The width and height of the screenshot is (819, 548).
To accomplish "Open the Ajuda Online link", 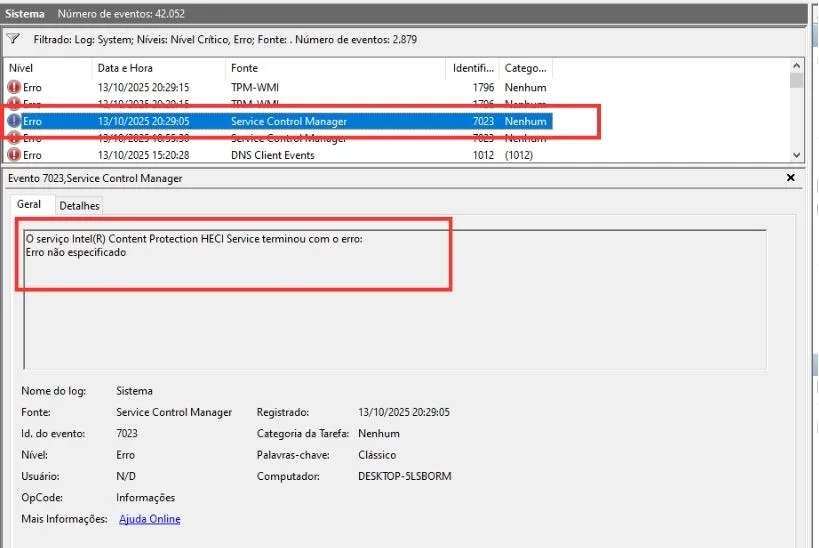I will [149, 519].
